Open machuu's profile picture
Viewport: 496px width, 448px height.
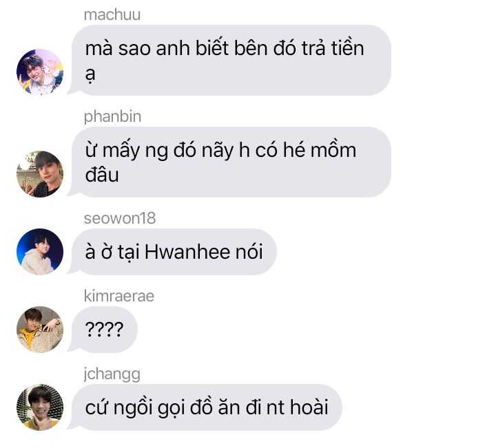pos(40,72)
